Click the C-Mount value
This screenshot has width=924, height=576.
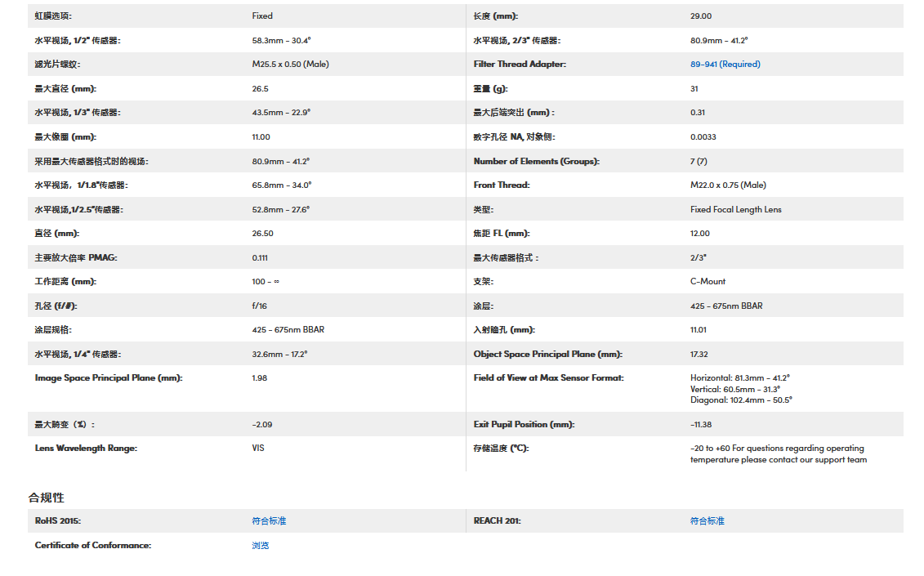708,282
